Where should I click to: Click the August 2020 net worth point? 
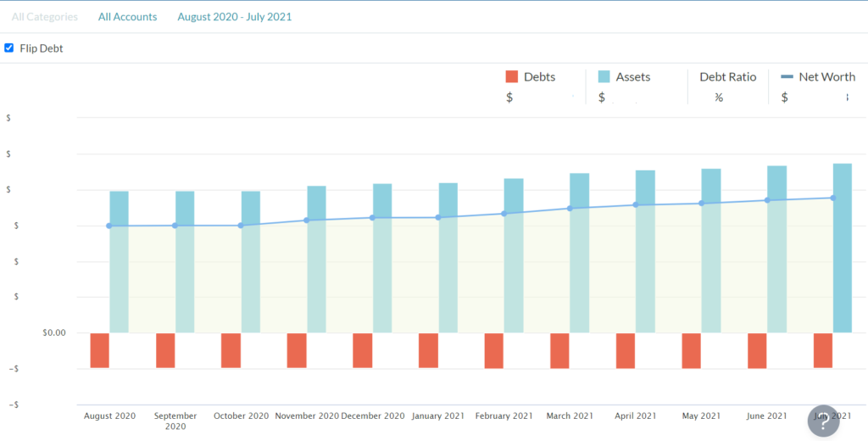point(109,226)
